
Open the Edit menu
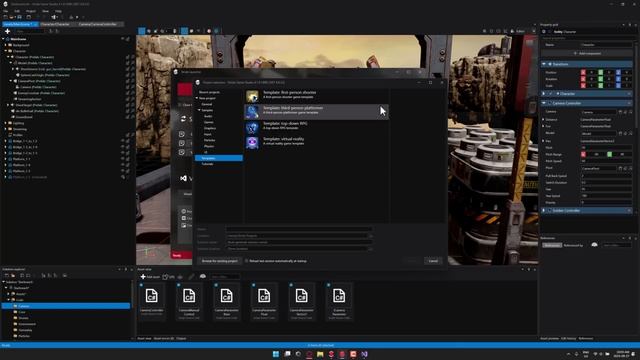pyautogui.click(x=17, y=11)
